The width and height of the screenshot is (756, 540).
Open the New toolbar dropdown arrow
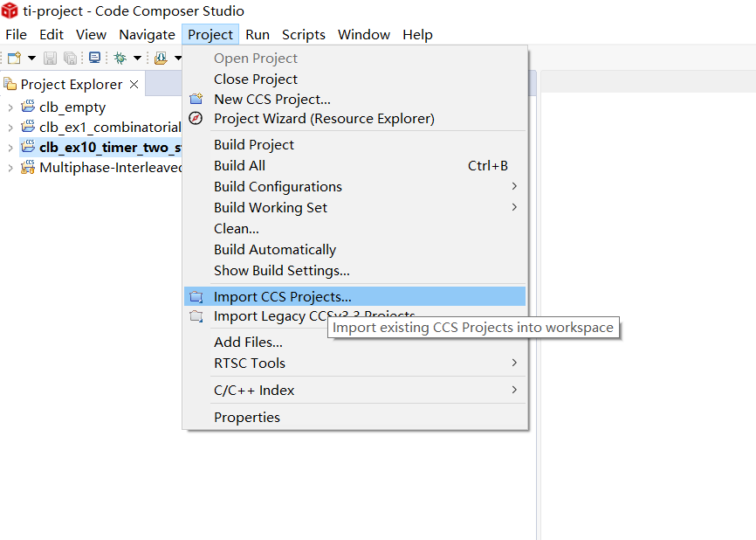point(31,58)
